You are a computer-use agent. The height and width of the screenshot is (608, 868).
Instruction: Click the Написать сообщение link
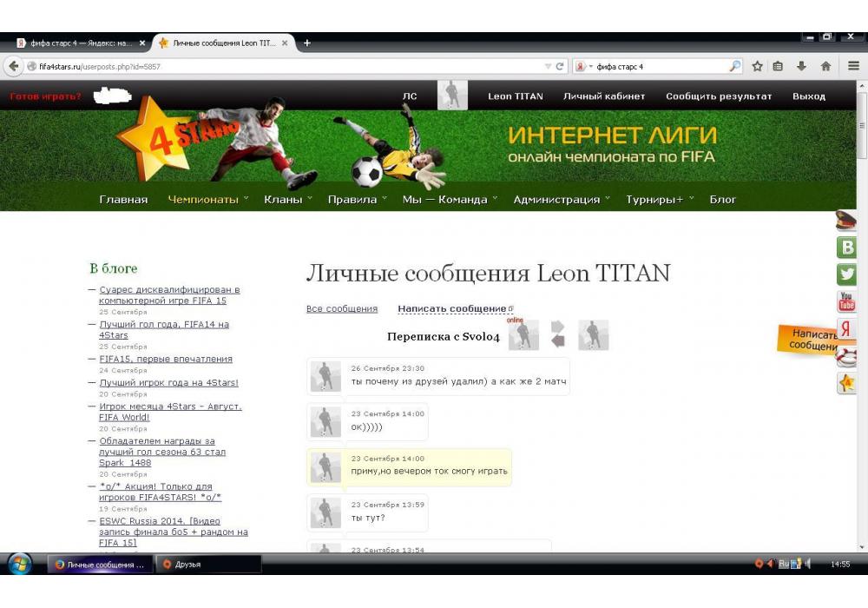[x=451, y=308]
